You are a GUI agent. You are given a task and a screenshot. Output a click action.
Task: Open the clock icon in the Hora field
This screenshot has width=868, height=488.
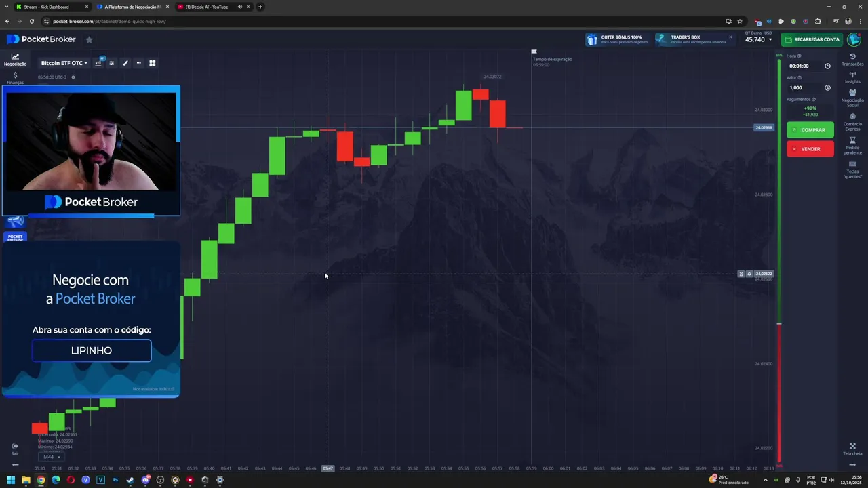[x=827, y=66]
